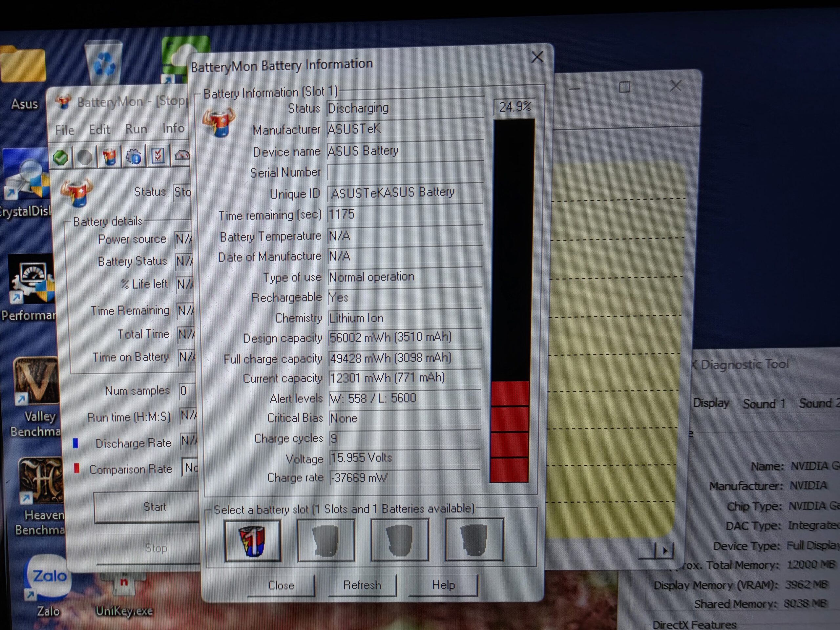Select the third grayed-out battery slot
The height and width of the screenshot is (630, 840).
[x=400, y=540]
